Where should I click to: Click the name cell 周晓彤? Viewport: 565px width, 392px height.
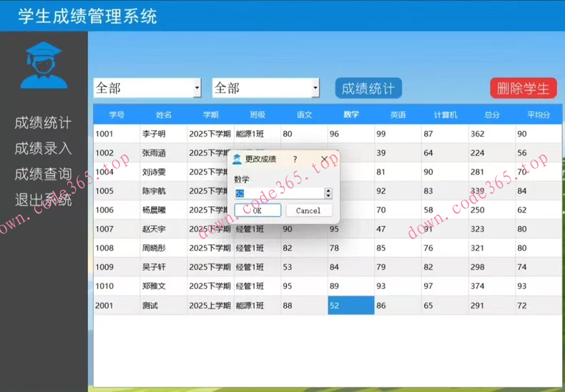(x=164, y=248)
